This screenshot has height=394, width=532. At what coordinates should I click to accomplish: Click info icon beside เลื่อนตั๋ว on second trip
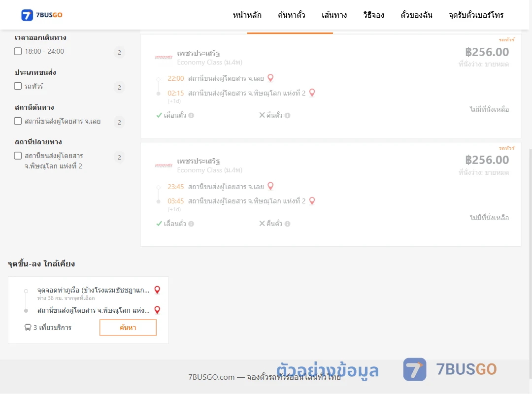pyautogui.click(x=191, y=224)
